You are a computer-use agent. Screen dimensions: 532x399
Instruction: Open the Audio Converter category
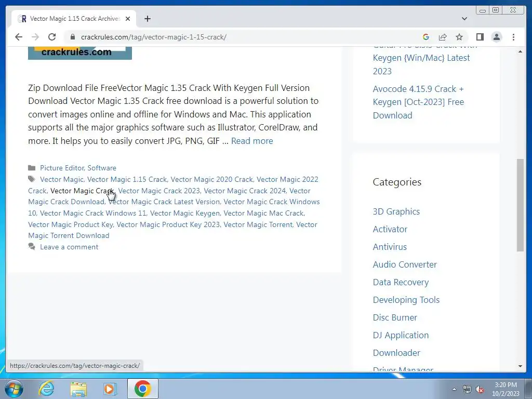405,264
